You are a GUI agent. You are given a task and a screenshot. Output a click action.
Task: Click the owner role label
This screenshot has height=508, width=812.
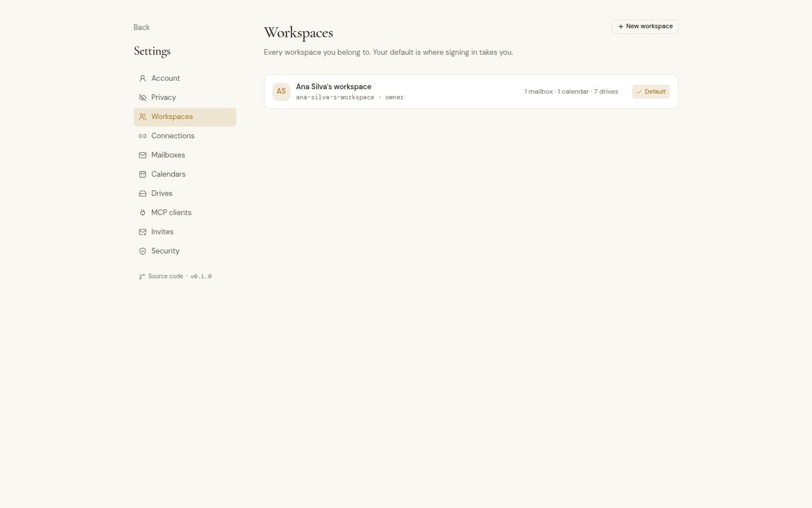[395, 98]
